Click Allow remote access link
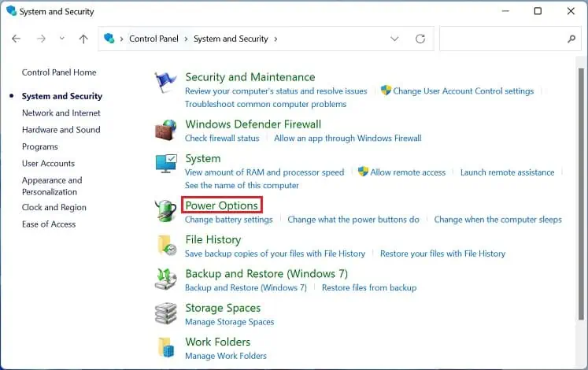 click(408, 172)
